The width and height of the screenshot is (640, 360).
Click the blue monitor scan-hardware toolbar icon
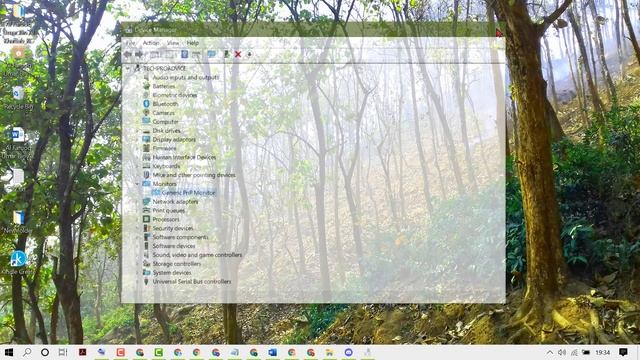[211, 54]
